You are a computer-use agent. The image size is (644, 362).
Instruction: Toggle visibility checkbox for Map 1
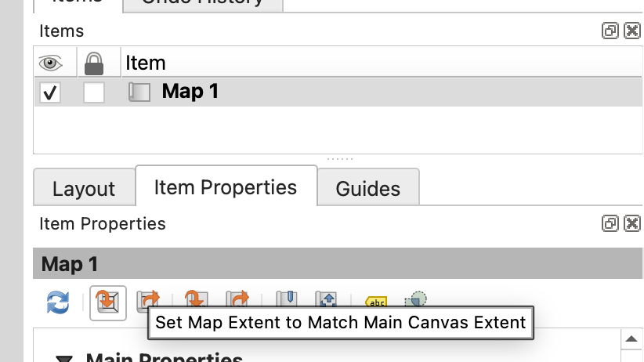click(x=50, y=92)
